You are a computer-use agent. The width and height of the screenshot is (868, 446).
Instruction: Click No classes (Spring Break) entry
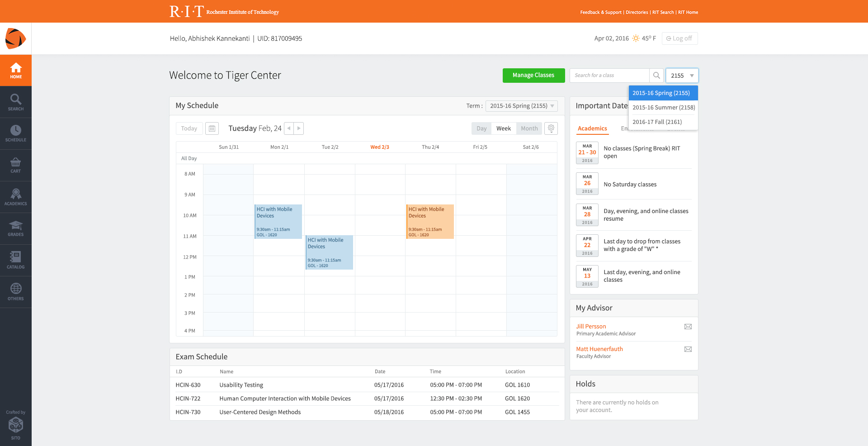click(x=642, y=152)
